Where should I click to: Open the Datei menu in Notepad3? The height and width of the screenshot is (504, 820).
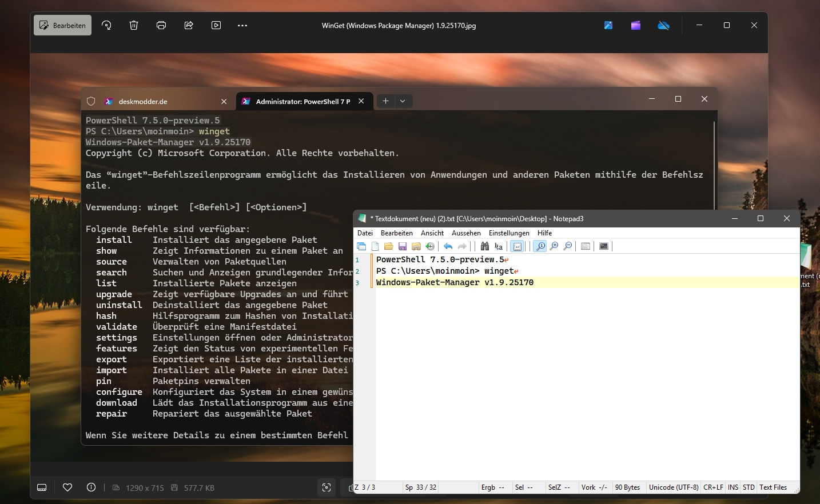(x=365, y=233)
